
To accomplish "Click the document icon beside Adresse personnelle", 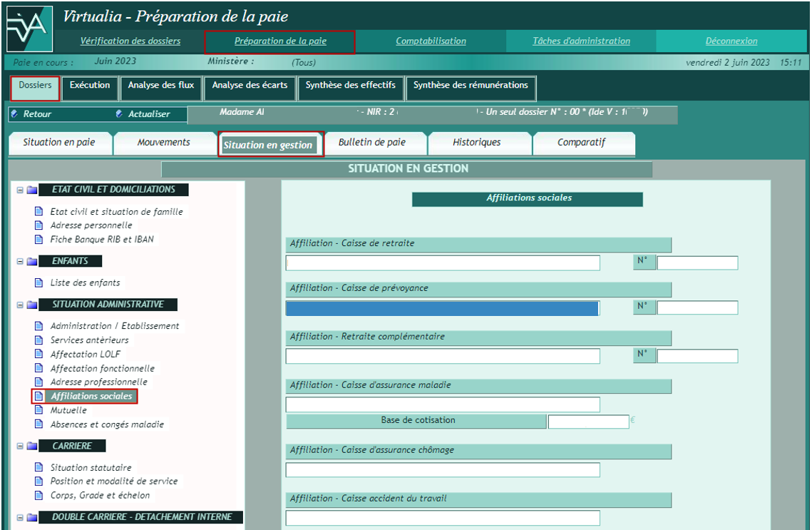I will tap(39, 225).
